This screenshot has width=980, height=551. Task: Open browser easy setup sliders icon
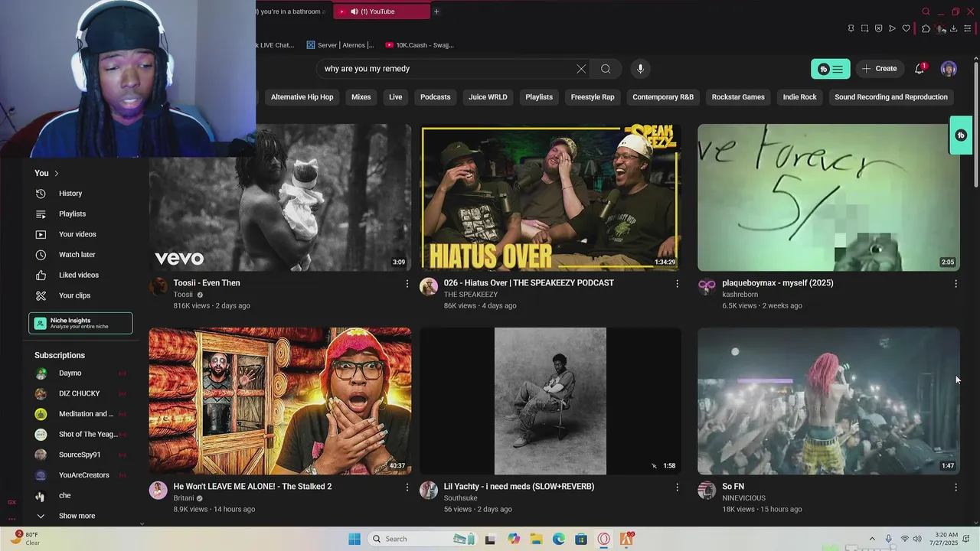pyautogui.click(x=968, y=28)
